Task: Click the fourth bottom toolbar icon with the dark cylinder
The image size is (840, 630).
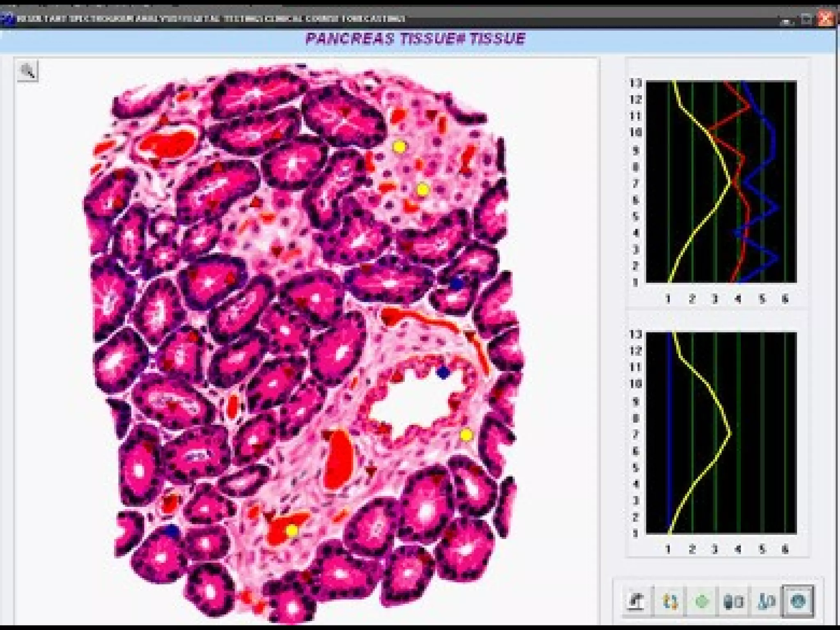Action: 733,602
